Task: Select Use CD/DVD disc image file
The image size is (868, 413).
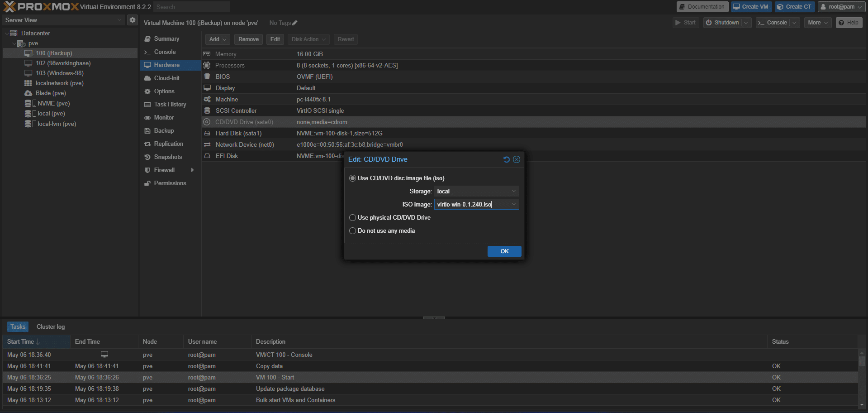Action: 353,178
